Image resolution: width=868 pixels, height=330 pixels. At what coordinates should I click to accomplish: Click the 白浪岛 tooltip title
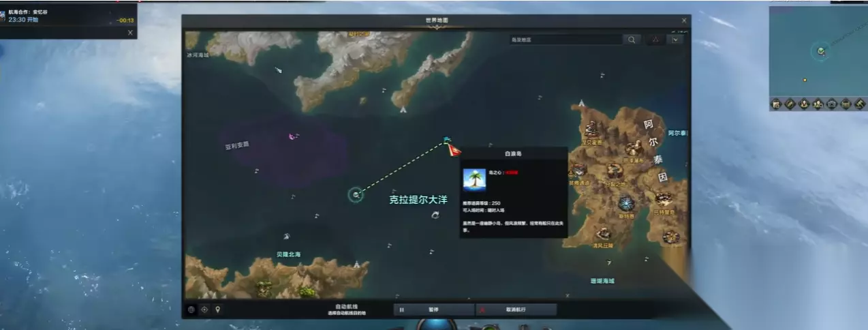tap(513, 154)
